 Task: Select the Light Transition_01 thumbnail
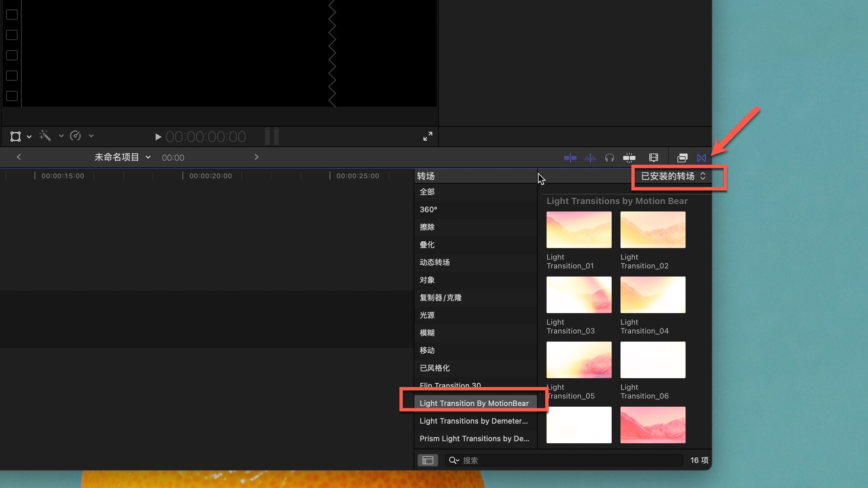coord(579,230)
